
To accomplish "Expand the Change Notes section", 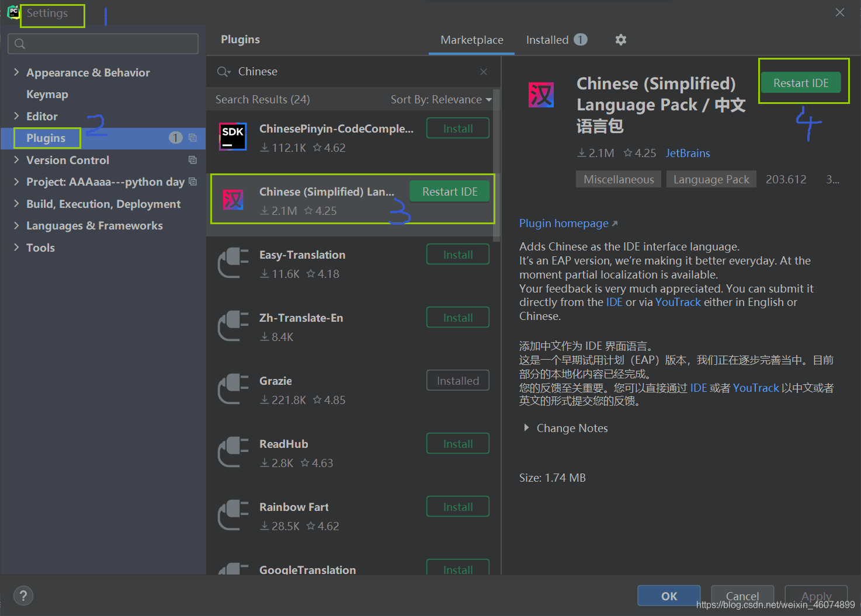I will coord(526,428).
